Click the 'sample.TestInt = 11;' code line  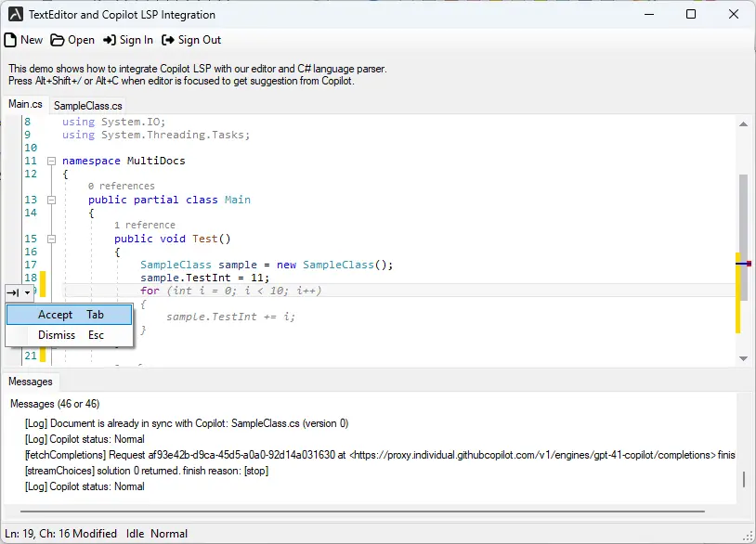point(205,278)
